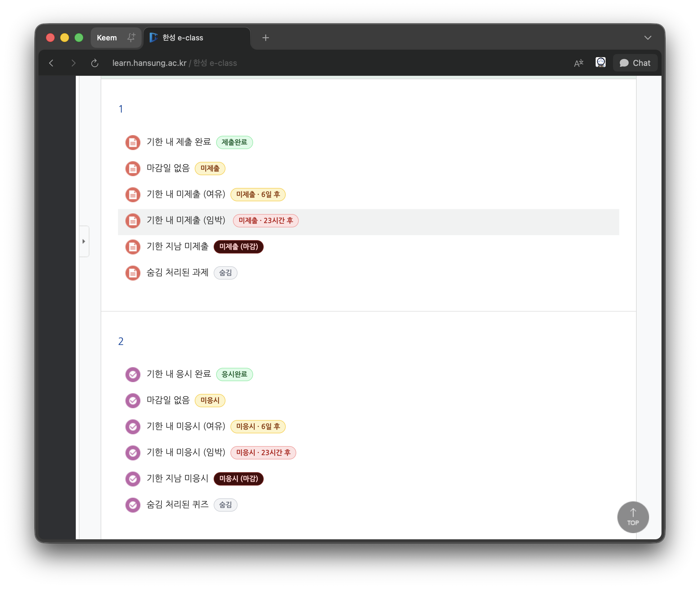Expand the collapsed left sidebar panel
This screenshot has height=589, width=700.
point(84,241)
